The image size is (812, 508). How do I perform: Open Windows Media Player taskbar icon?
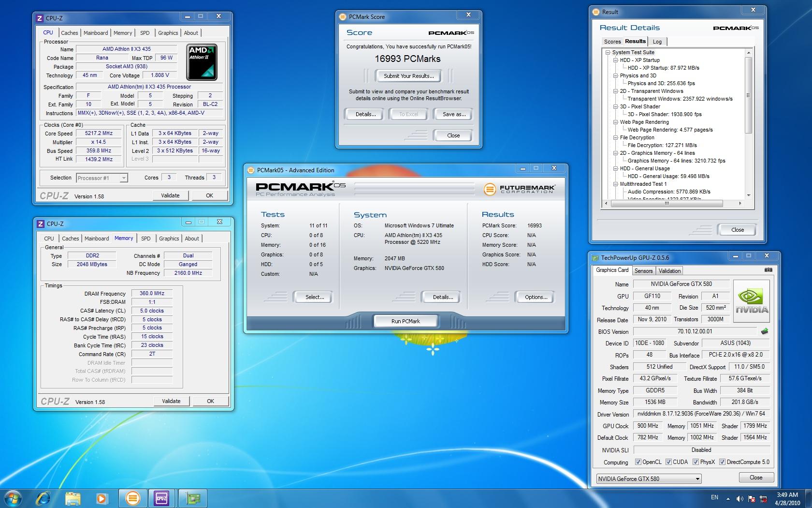point(101,498)
